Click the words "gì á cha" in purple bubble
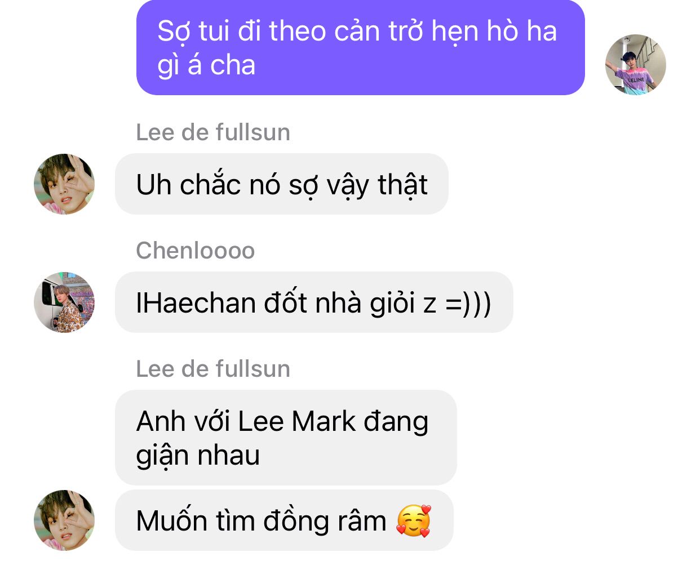Screen dimensions: 700x588 coord(206,66)
